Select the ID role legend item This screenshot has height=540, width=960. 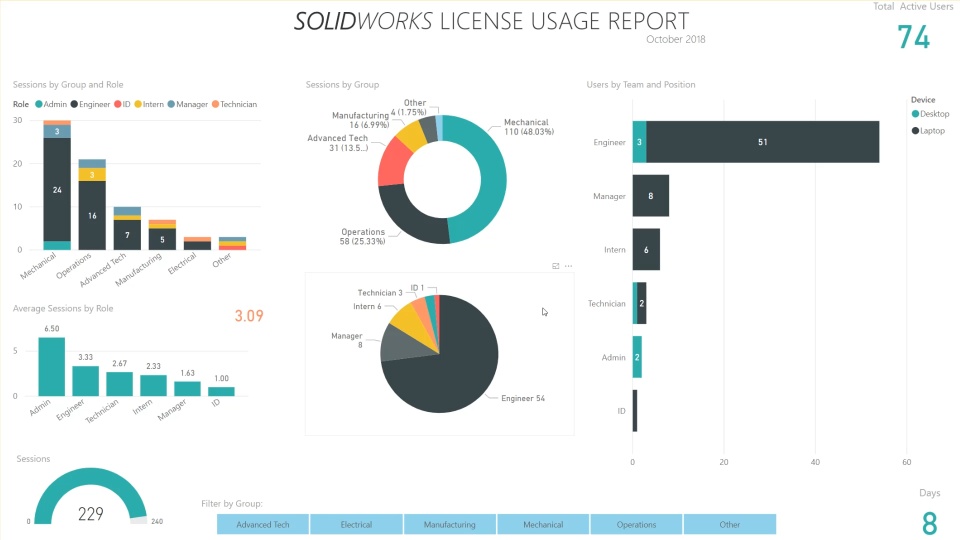pyautogui.click(x=122, y=104)
